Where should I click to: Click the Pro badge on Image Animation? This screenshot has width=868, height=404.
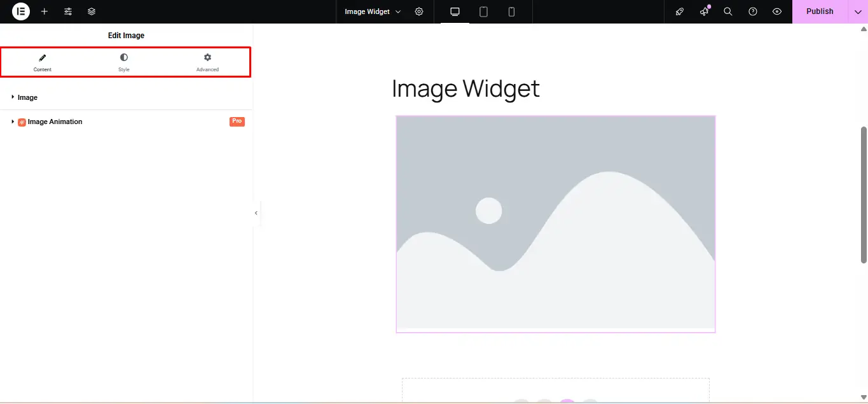[x=237, y=122]
